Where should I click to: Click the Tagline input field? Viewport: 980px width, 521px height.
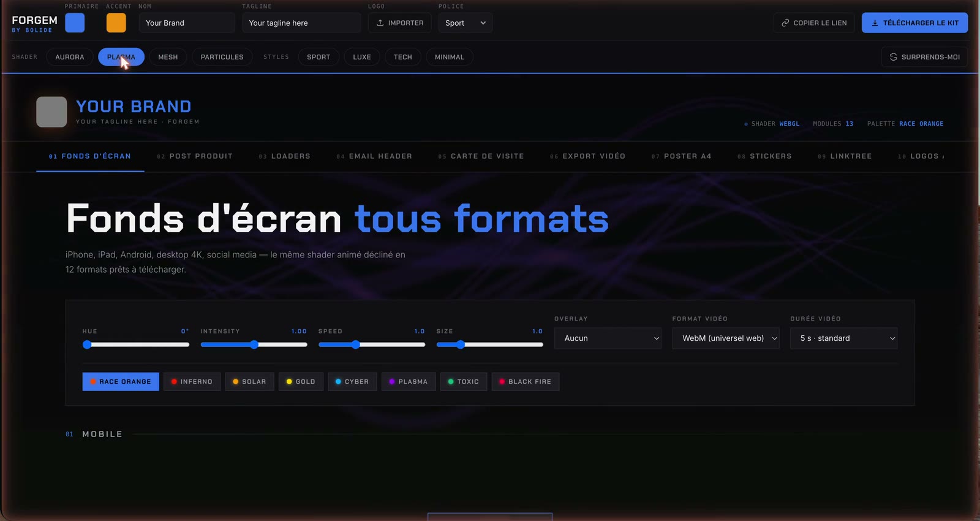coord(301,23)
